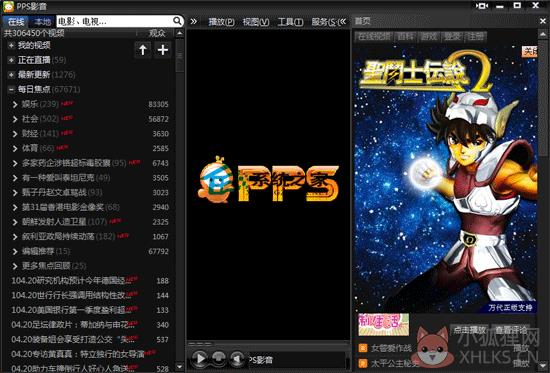Click the 共306450个视频 header text

(34, 33)
